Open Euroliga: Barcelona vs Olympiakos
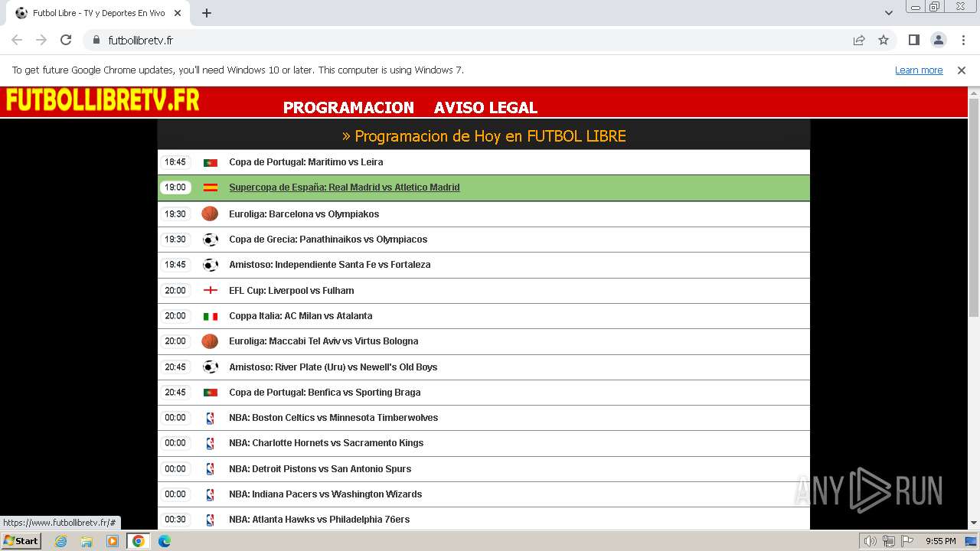This screenshot has width=980, height=551. (304, 214)
